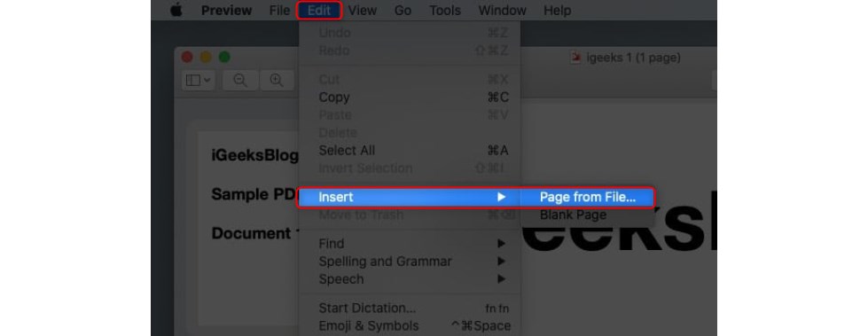This screenshot has height=336, width=868.
Task: Click the zoom in magnifier icon
Action: [x=277, y=81]
